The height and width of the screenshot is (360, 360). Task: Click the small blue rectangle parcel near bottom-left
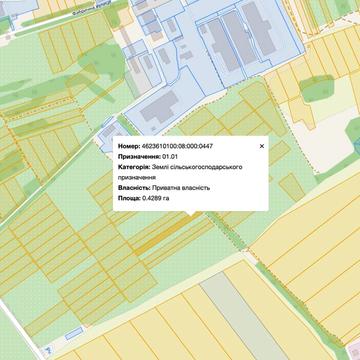[74, 333]
